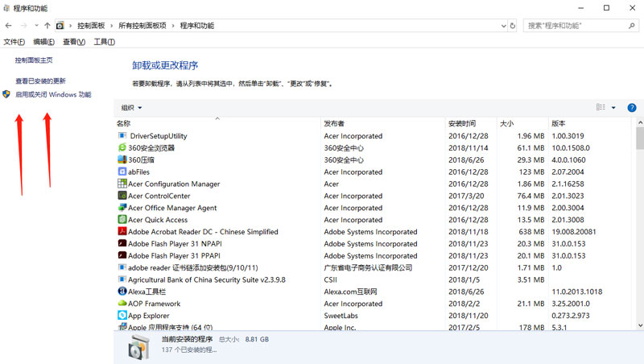
Task: Click version 19.008.20081
Action: 574,232
